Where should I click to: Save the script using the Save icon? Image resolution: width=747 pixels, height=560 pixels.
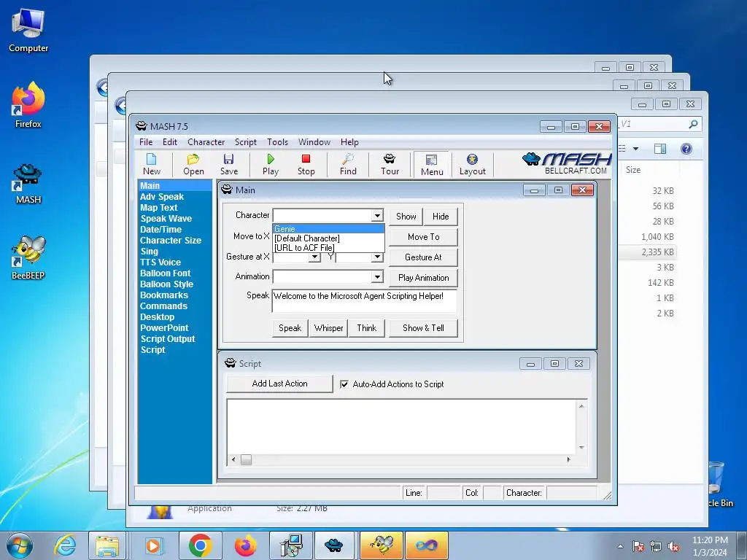click(228, 165)
